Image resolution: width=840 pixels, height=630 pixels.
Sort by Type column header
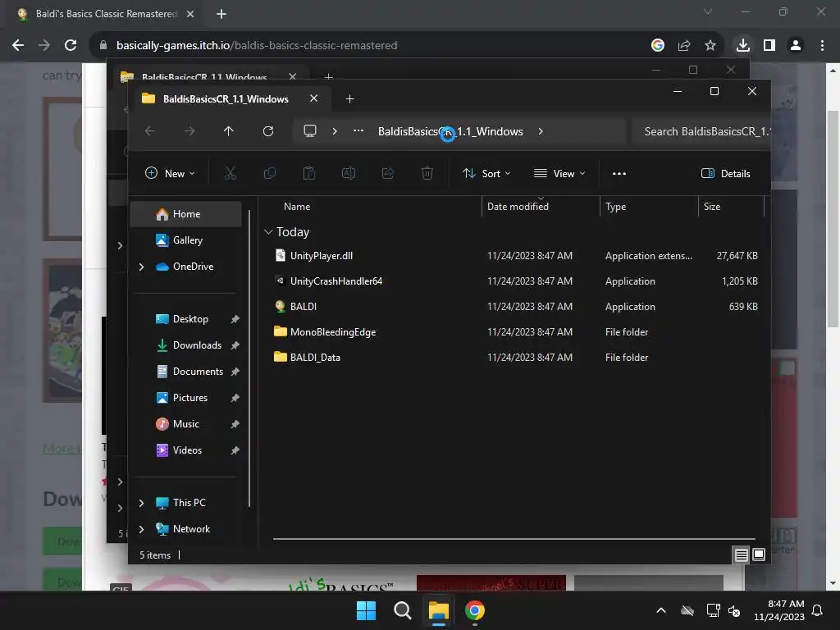[615, 207]
